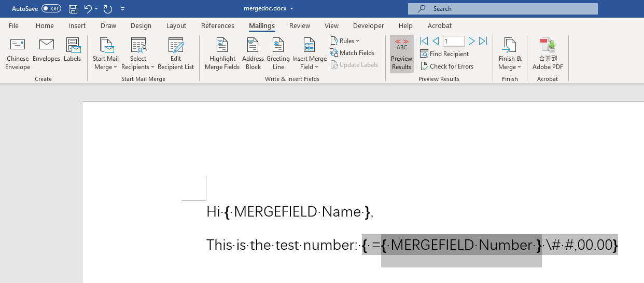Image resolution: width=644 pixels, height=283 pixels.
Task: Save the document using the floppy icon
Action: [x=73, y=9]
